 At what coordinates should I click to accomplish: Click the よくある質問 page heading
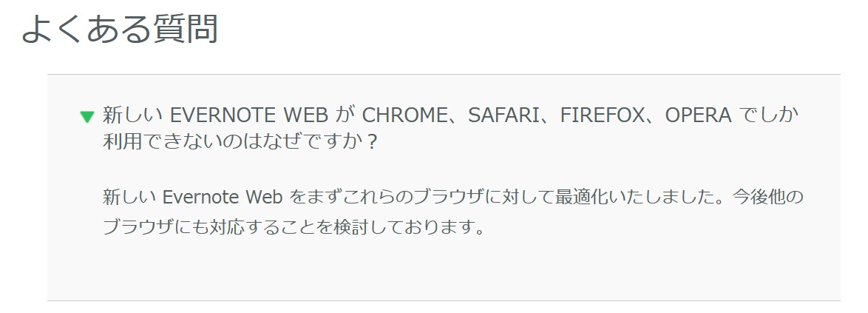[x=119, y=29]
